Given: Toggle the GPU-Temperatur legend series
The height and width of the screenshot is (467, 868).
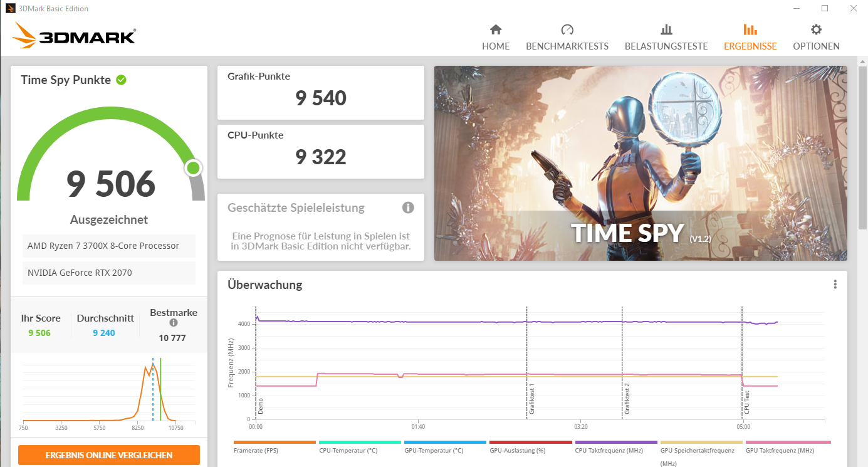Looking at the screenshot, I should (445, 446).
